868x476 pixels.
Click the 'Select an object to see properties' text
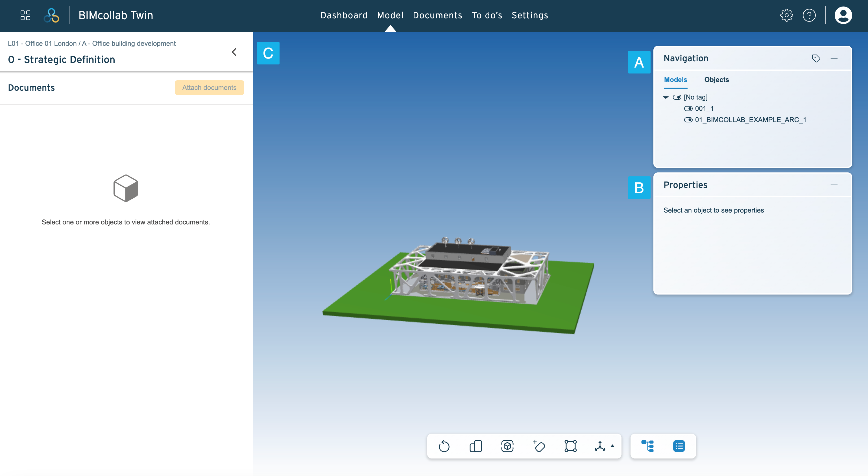click(713, 210)
